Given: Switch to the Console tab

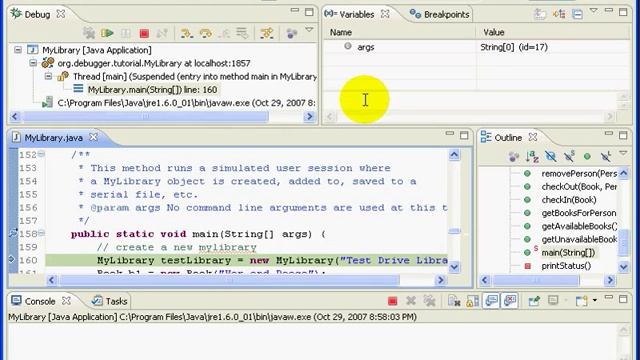Looking at the screenshot, I should 40,301.
